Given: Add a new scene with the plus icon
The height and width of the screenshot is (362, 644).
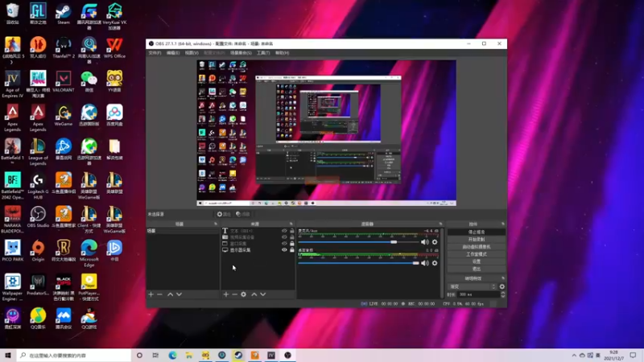Looking at the screenshot, I should click(x=151, y=294).
